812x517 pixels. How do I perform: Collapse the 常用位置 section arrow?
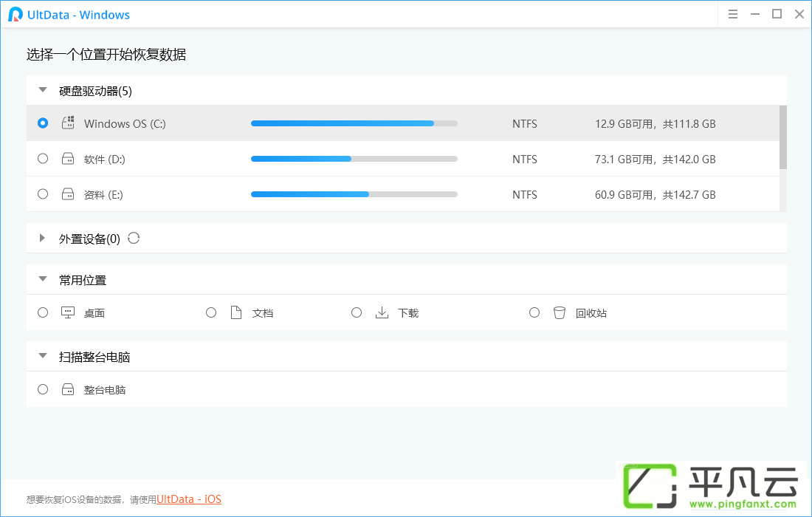(43, 279)
